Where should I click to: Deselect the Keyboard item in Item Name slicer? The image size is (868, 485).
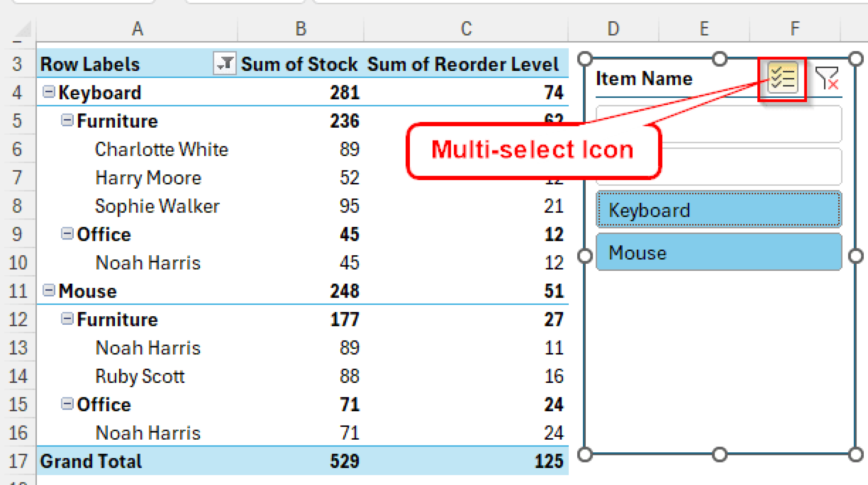718,210
